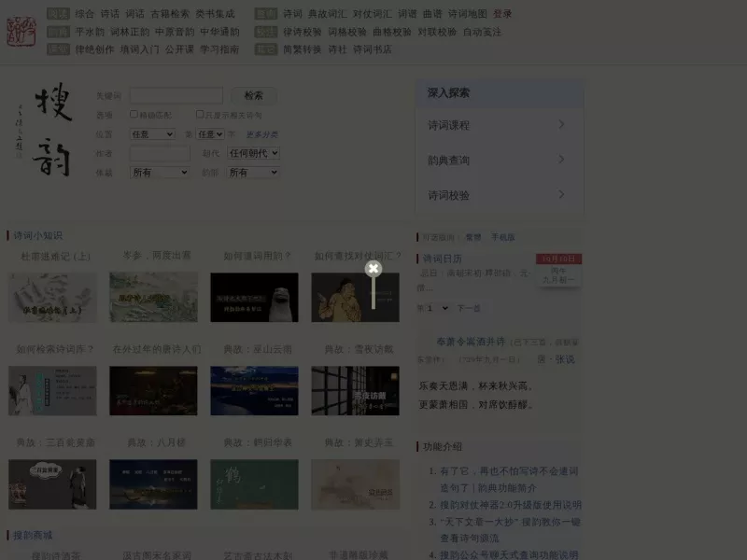Open the 第 1 poem number dropdown

(x=437, y=308)
